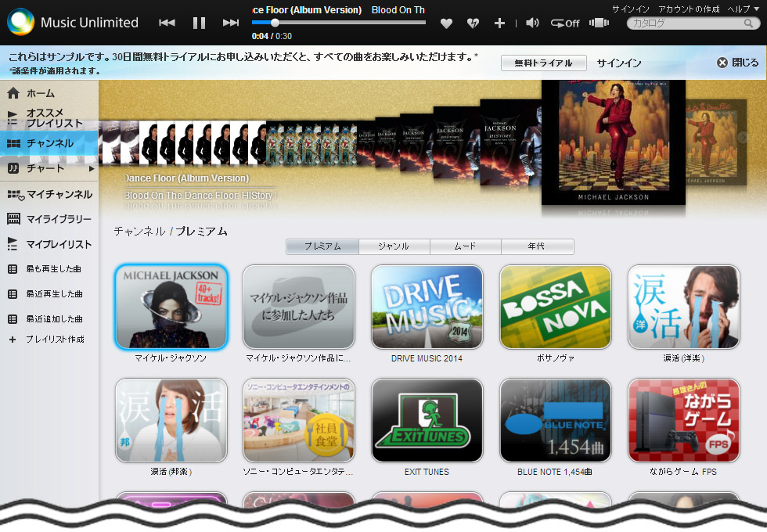Like the song with heart icon
767x532 pixels.
(446, 23)
